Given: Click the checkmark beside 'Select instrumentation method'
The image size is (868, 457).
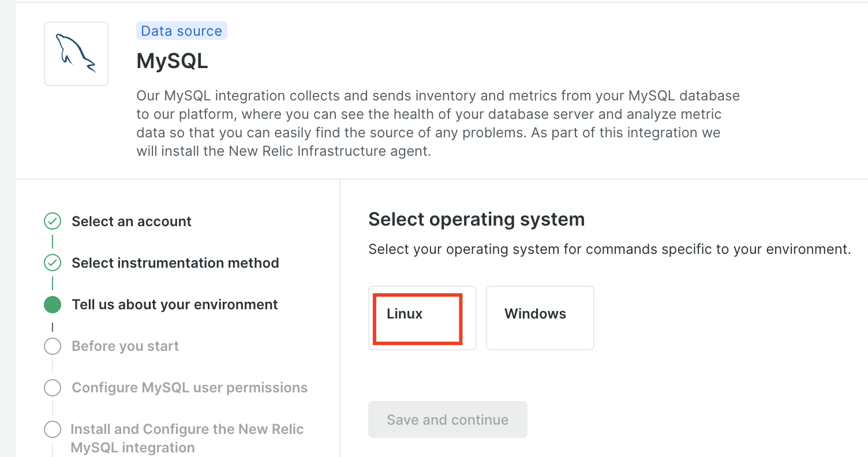Looking at the screenshot, I should pos(53,263).
